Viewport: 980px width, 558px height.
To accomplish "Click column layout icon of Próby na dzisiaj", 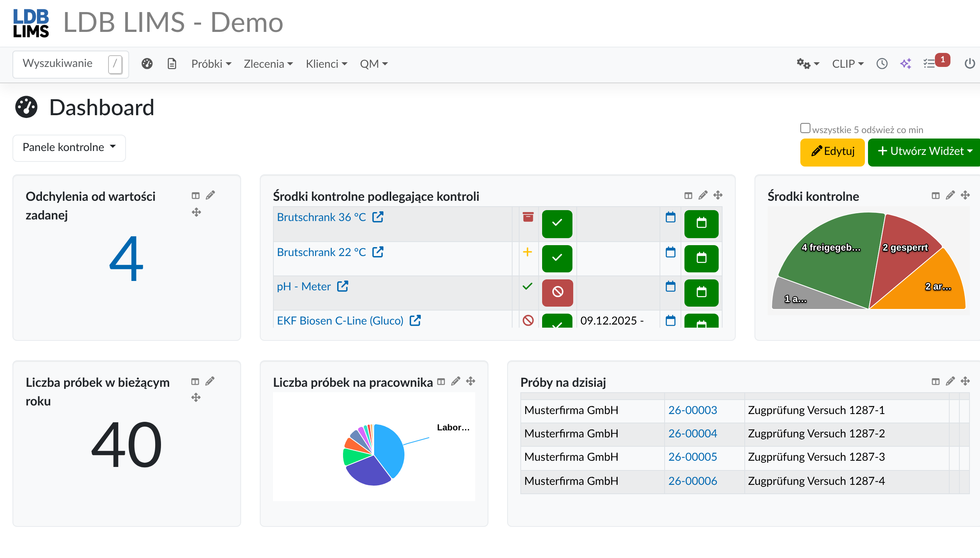I will pyautogui.click(x=936, y=381).
